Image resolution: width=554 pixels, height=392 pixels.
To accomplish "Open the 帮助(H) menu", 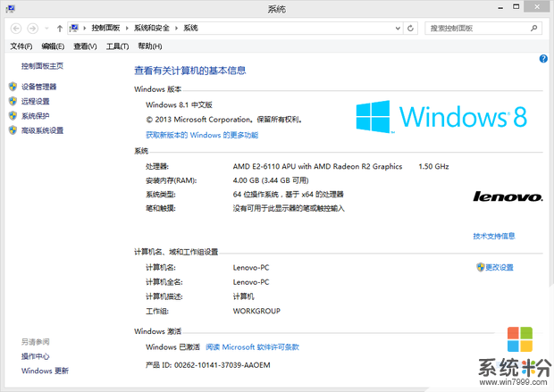I will (x=150, y=46).
